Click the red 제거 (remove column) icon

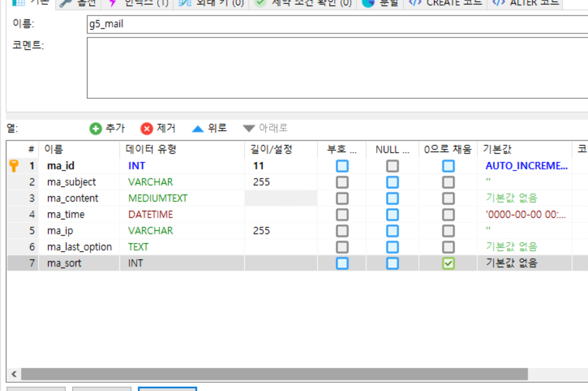click(146, 129)
